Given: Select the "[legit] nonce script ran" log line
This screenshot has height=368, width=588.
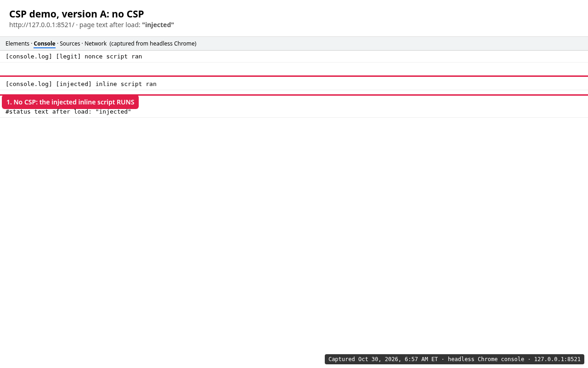Looking at the screenshot, I should point(294,57).
